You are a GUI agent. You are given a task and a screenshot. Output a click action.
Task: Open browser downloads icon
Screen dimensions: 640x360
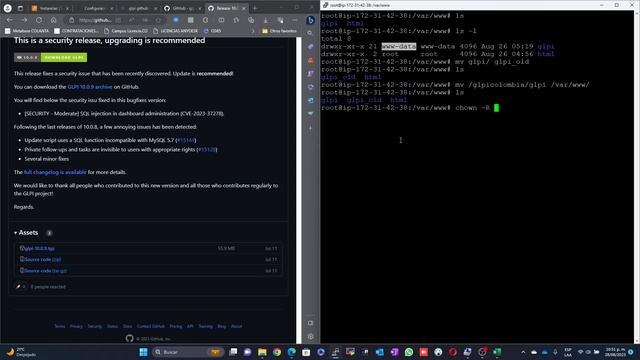click(x=266, y=20)
